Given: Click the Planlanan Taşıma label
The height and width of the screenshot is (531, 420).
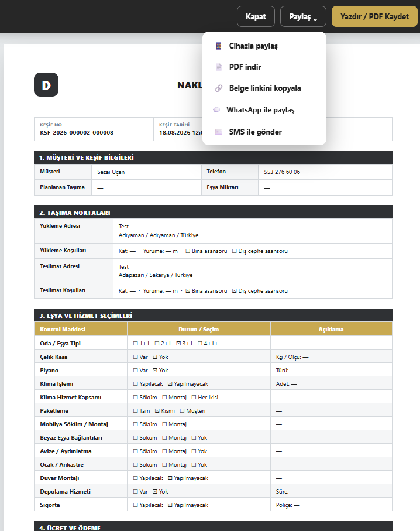Looking at the screenshot, I should click(62, 187).
